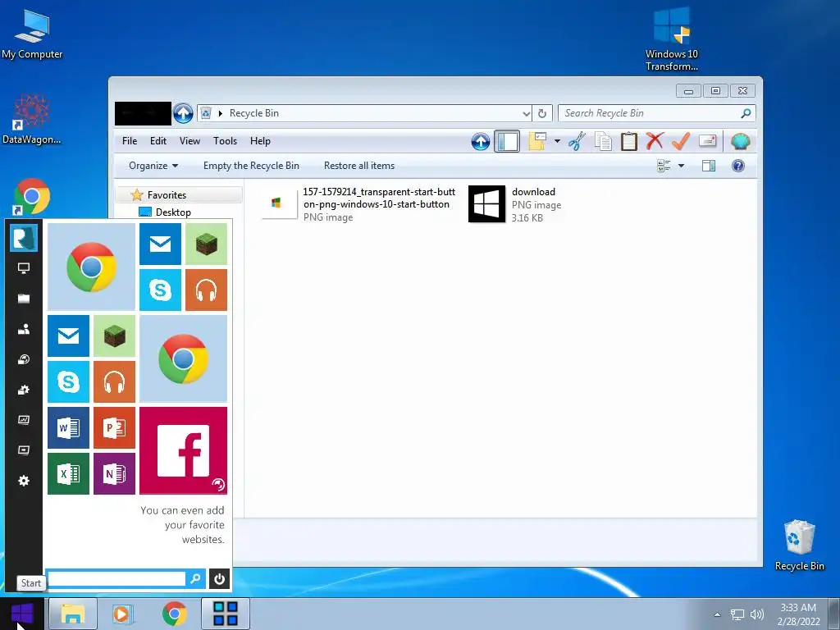840x630 pixels.
Task: Click the red X Delete icon
Action: [x=655, y=141]
